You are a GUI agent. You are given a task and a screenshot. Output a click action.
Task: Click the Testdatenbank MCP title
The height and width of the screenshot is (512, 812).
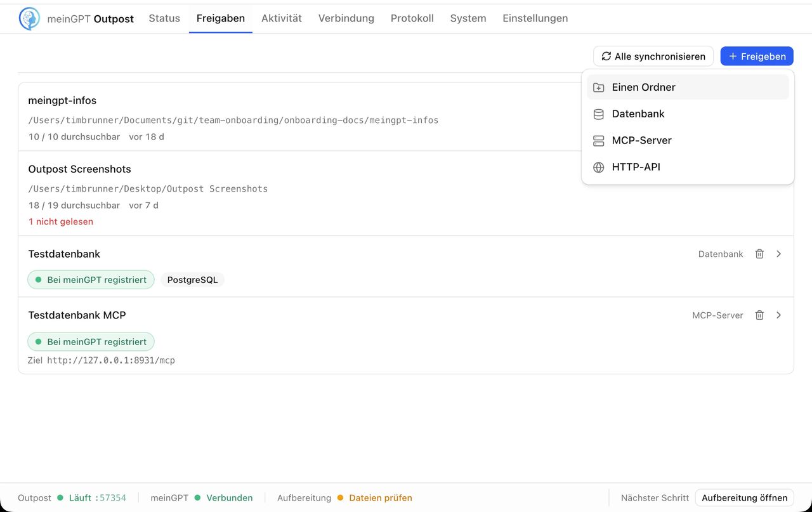(x=77, y=315)
